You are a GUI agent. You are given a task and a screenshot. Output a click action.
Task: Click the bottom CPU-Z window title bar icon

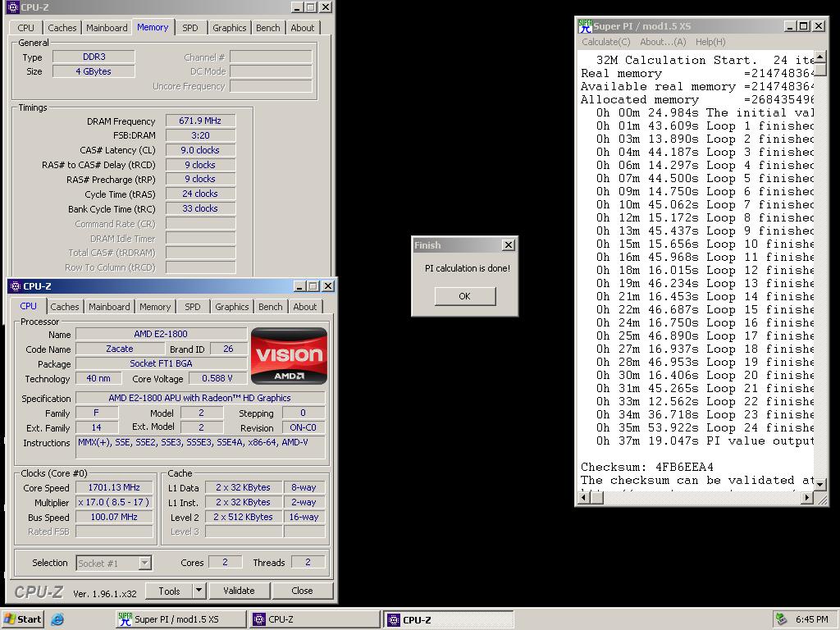(x=16, y=286)
